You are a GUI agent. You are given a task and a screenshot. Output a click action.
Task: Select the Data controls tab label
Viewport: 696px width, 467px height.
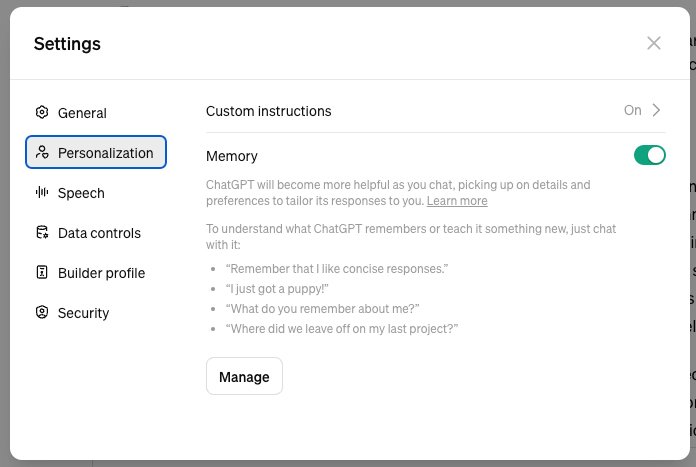(99, 233)
